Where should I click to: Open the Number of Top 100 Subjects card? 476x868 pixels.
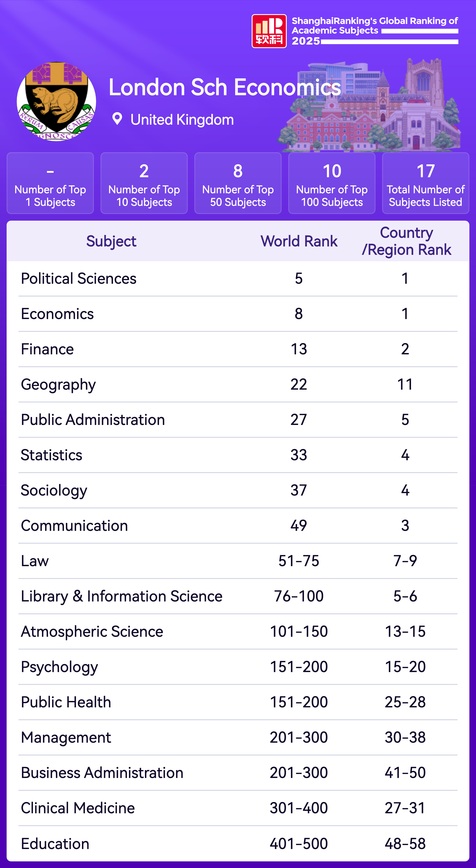point(332,183)
